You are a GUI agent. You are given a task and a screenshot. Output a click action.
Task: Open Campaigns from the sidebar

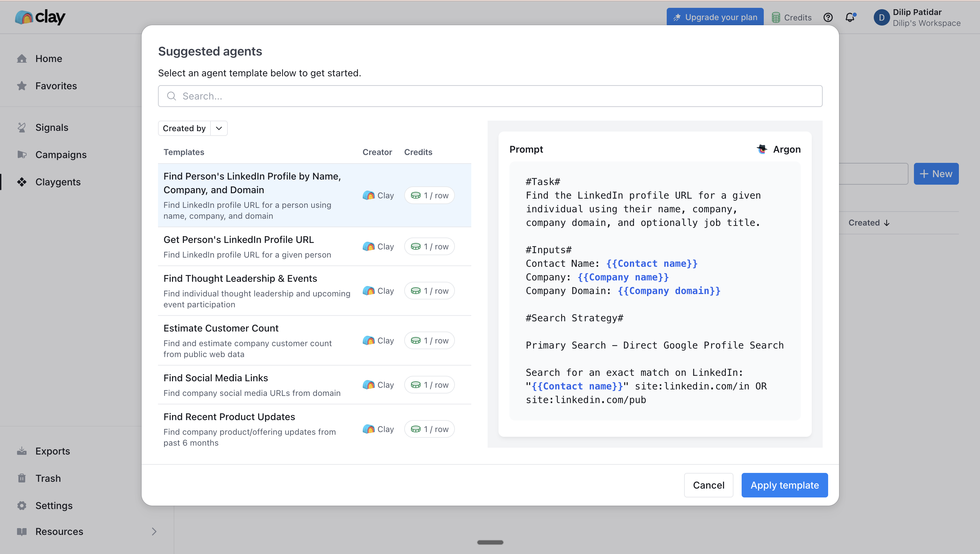[61, 155]
